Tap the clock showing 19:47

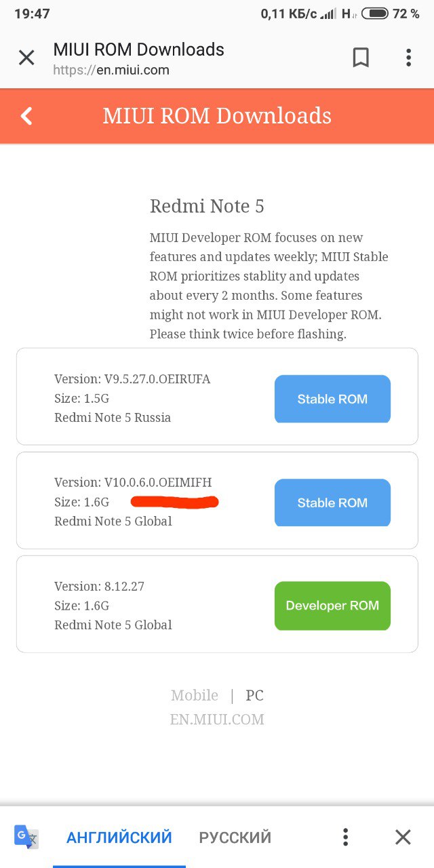click(32, 14)
